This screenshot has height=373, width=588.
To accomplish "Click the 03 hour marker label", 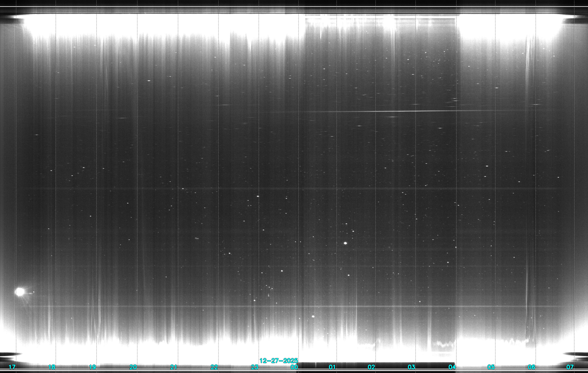I will click(412, 367).
